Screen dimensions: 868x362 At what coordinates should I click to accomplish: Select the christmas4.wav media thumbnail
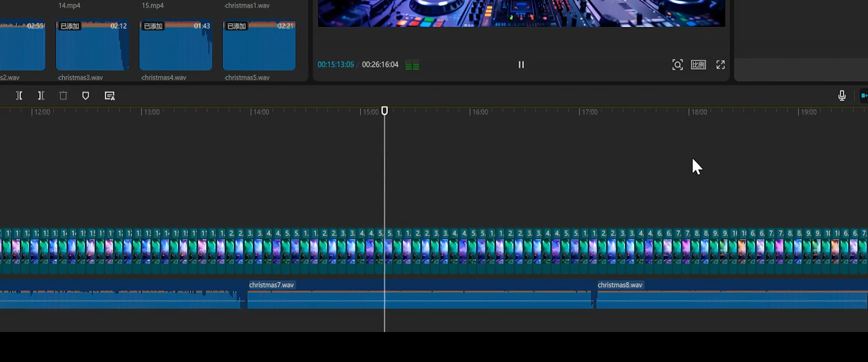176,46
